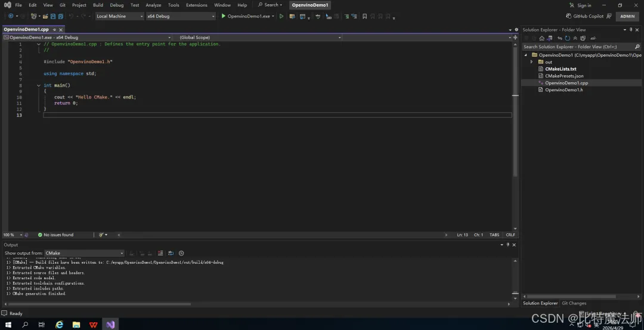Screen dimensions: 644x330
Task: Open the Git menu
Action: pyautogui.click(x=63, y=5)
